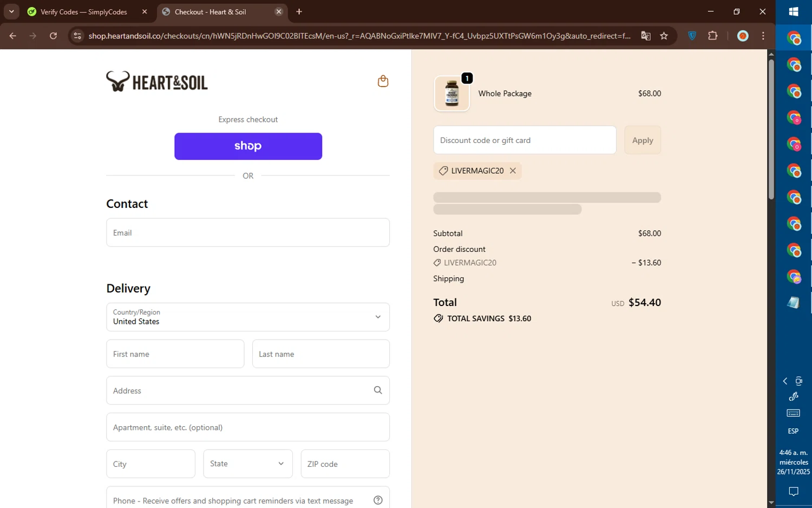Click the shield extension icon in toolbar
Viewport: 812px width, 508px height.
[692, 36]
